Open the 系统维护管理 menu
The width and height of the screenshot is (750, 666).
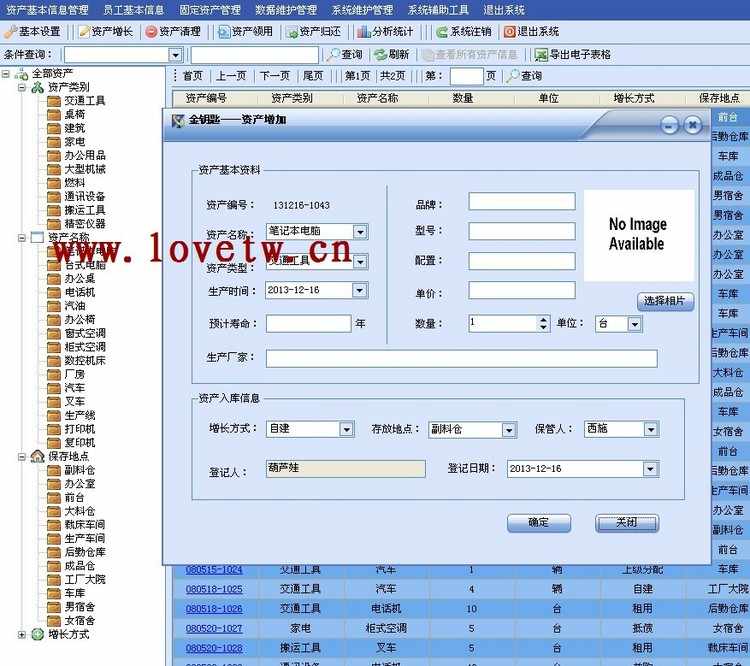363,10
